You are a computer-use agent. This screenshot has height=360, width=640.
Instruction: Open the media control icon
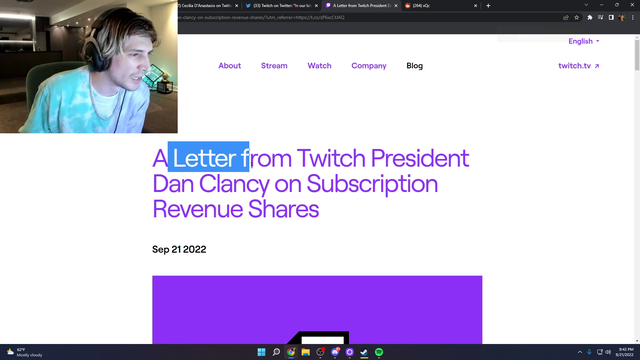(x=600, y=18)
